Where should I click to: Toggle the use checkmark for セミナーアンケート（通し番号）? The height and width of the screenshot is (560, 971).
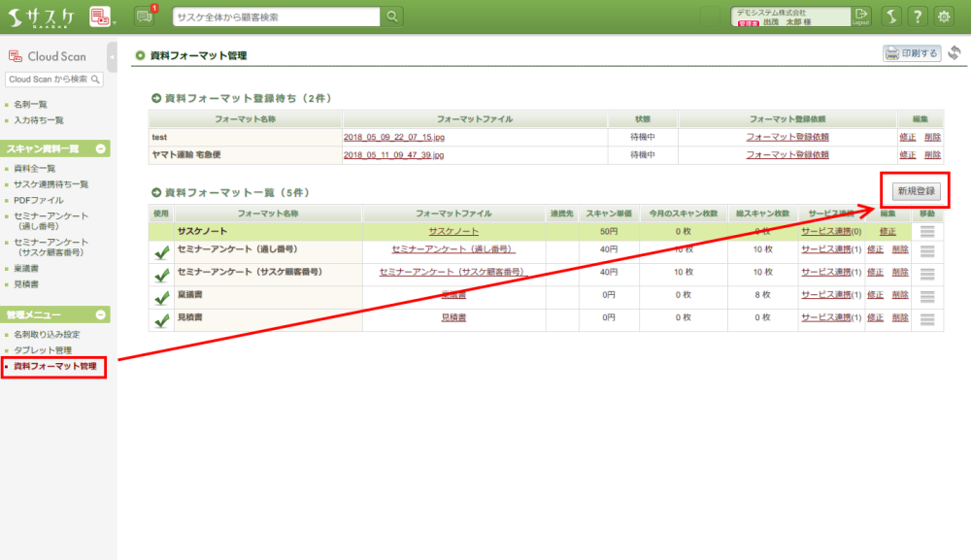[161, 250]
